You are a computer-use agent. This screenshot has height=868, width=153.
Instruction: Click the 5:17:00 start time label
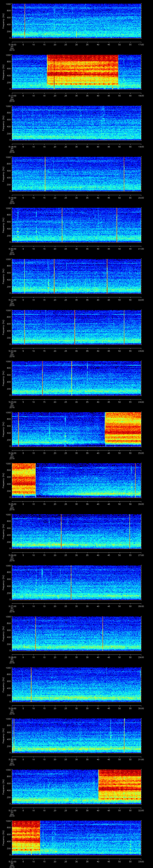click(x=12, y=96)
